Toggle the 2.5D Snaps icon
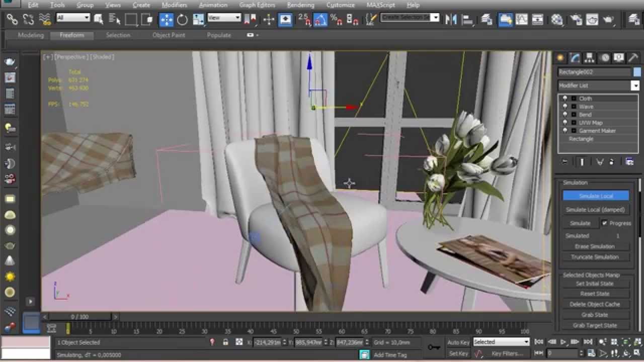This screenshot has width=644, height=362. 303,20
